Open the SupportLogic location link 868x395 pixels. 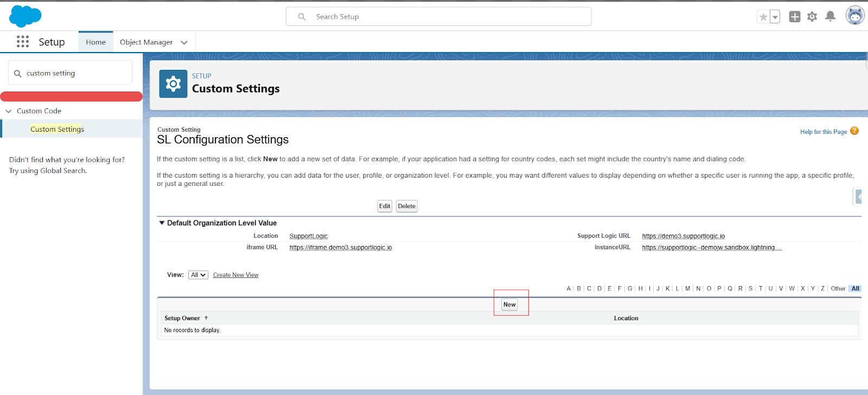(308, 236)
